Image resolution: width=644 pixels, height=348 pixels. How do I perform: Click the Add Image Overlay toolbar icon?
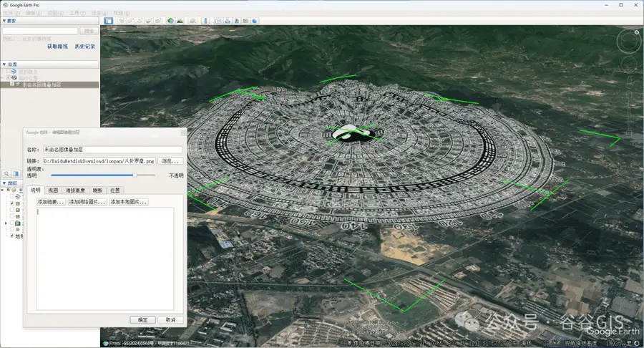(x=149, y=21)
